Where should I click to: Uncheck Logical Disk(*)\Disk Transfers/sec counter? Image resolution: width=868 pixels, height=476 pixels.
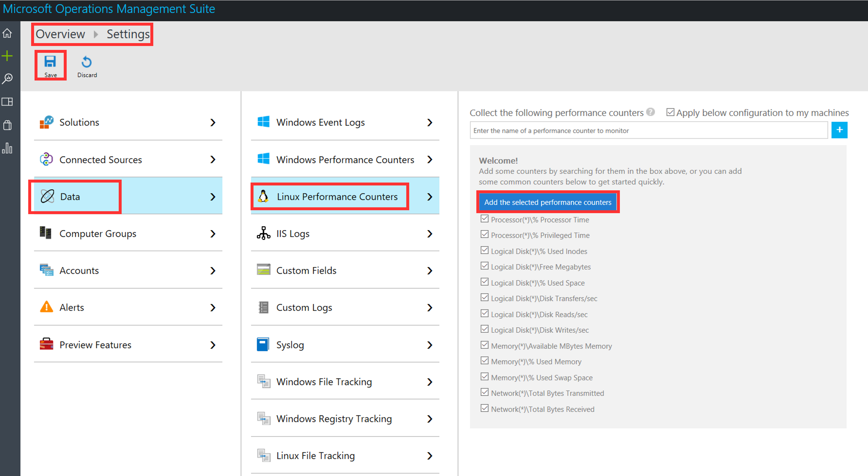tap(485, 298)
